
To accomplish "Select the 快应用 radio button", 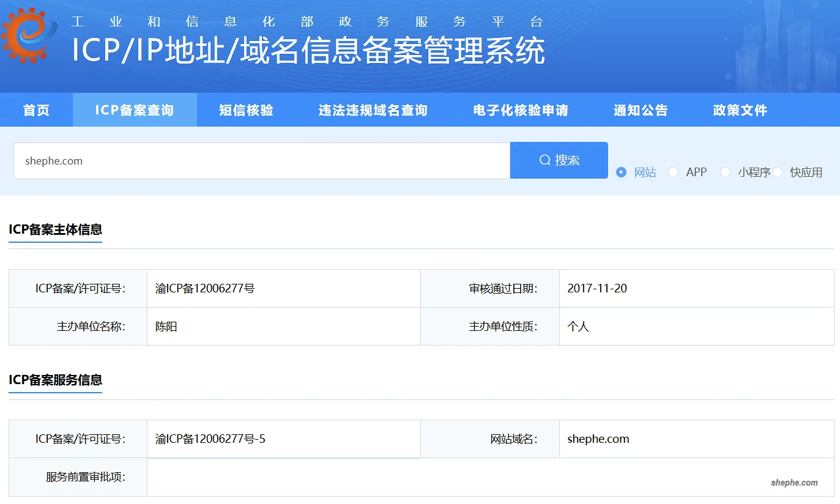I will point(777,172).
